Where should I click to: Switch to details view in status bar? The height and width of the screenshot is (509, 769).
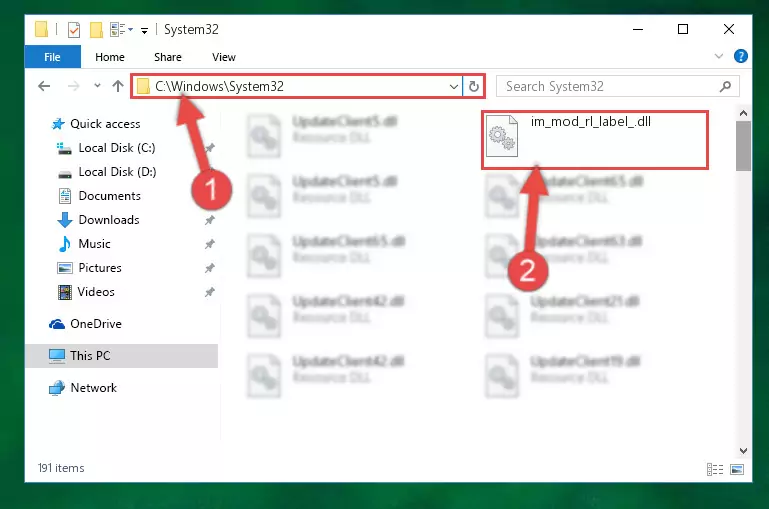(715, 469)
